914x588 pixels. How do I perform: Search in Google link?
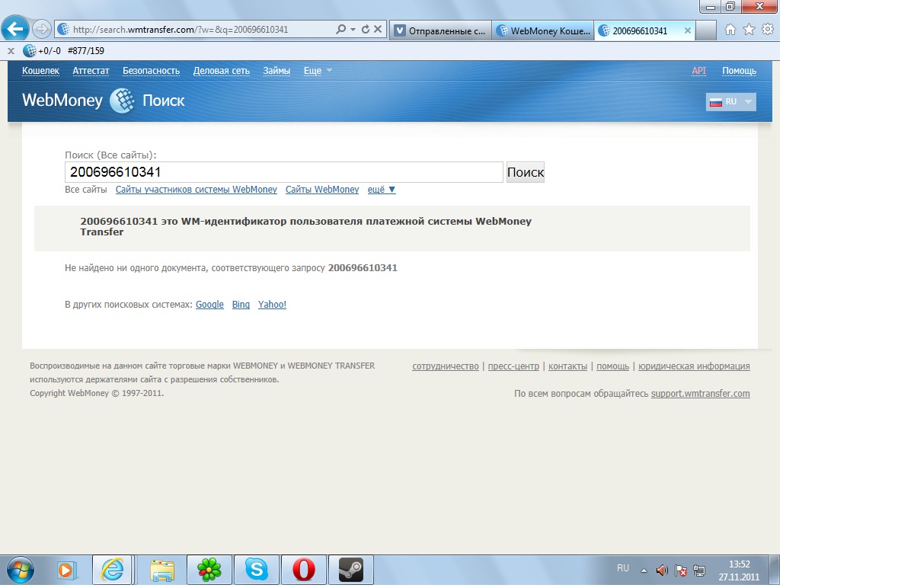(209, 305)
